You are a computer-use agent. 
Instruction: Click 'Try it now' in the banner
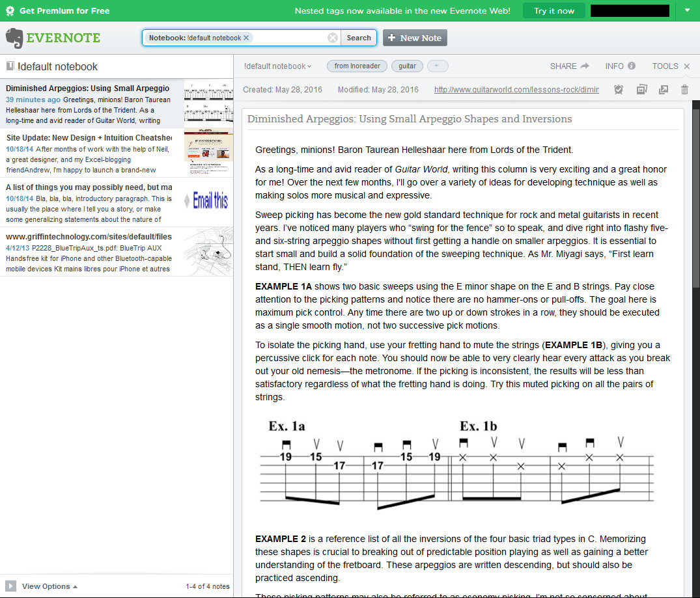tap(554, 10)
